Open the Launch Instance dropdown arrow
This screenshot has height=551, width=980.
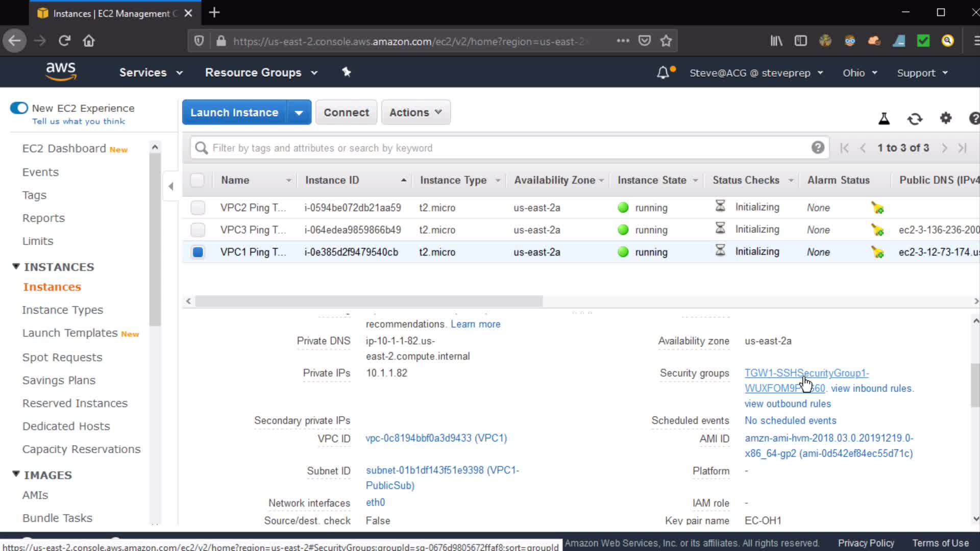[x=299, y=112]
